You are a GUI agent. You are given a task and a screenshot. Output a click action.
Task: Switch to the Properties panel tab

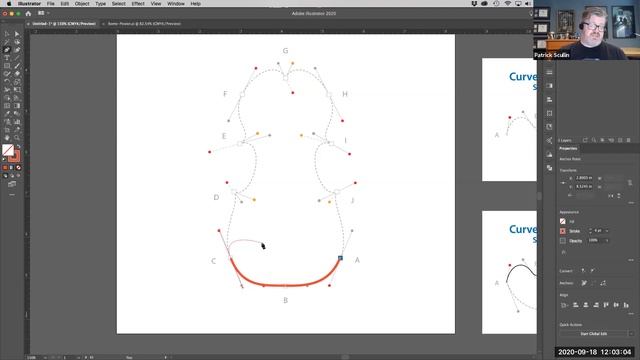pyautogui.click(x=568, y=149)
